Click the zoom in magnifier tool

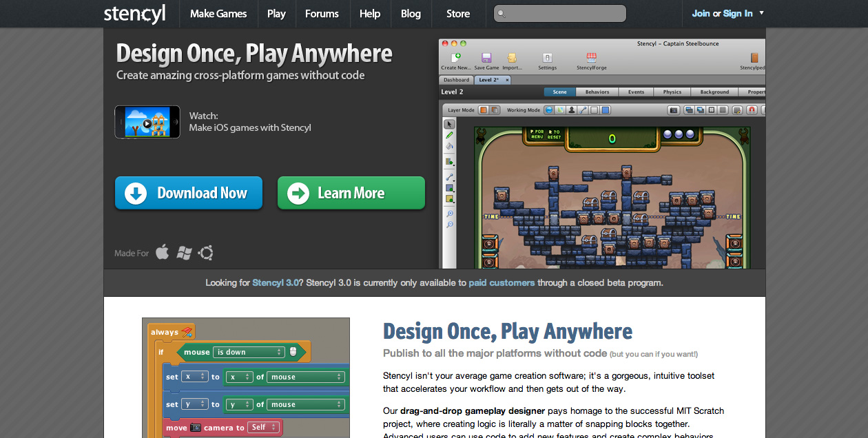coord(449,214)
